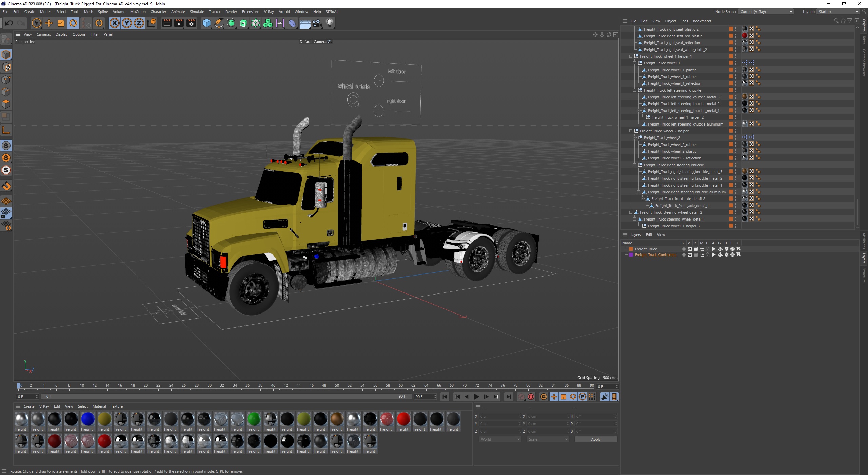Toggle sound playback speaker icon
The height and width of the screenshot is (475, 868).
click(x=605, y=397)
